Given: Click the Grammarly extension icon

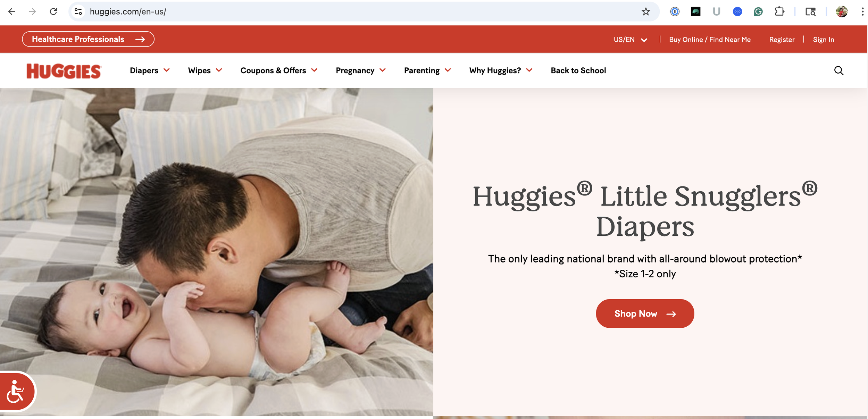Looking at the screenshot, I should tap(758, 12).
